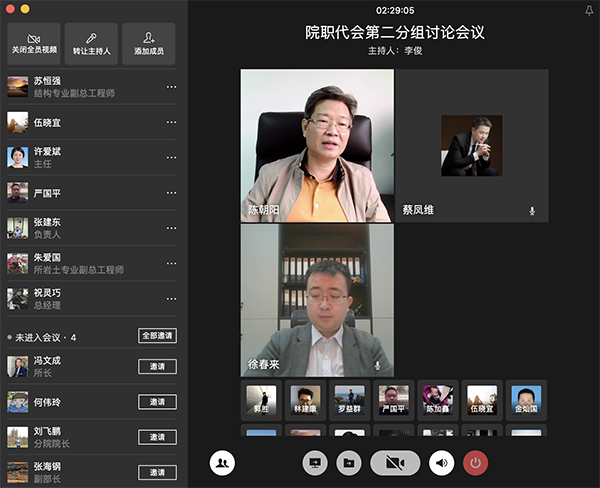Invite 冯文成 to the meeting

pyautogui.click(x=157, y=366)
